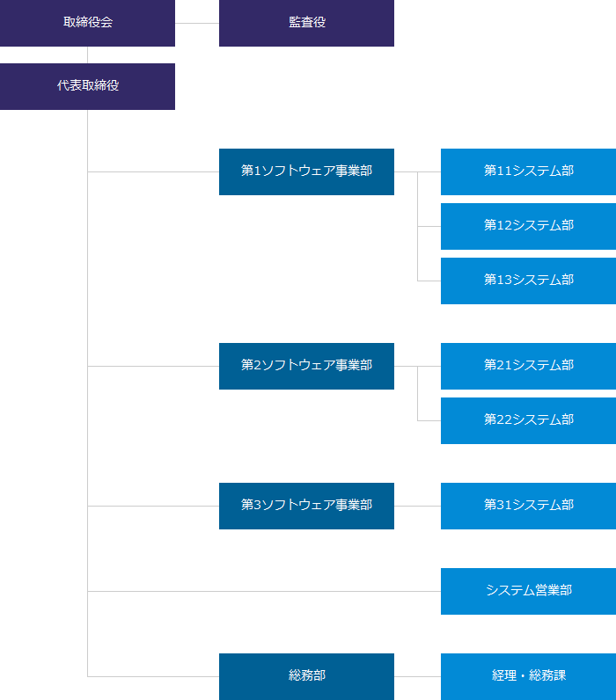The width and height of the screenshot is (616, 700).
Task: Select the 第21システム部 box
Action: [x=529, y=366]
